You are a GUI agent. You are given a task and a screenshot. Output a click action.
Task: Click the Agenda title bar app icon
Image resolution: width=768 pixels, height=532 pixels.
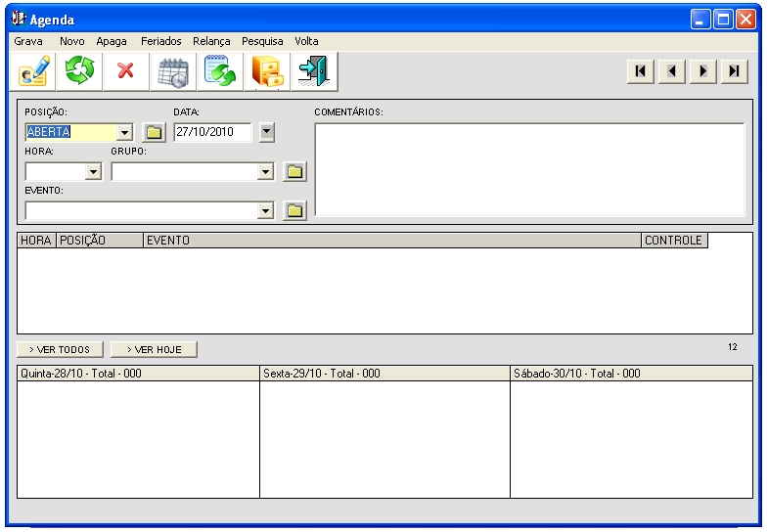tap(19, 19)
